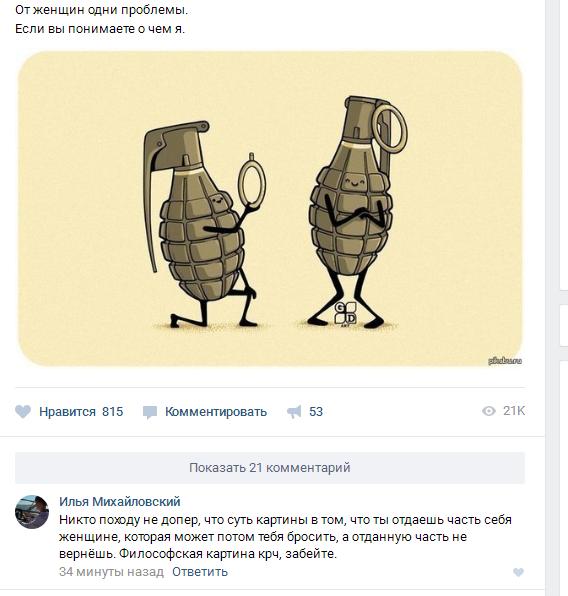Click the speech bubble comment icon
568x596 pixels.
149,412
